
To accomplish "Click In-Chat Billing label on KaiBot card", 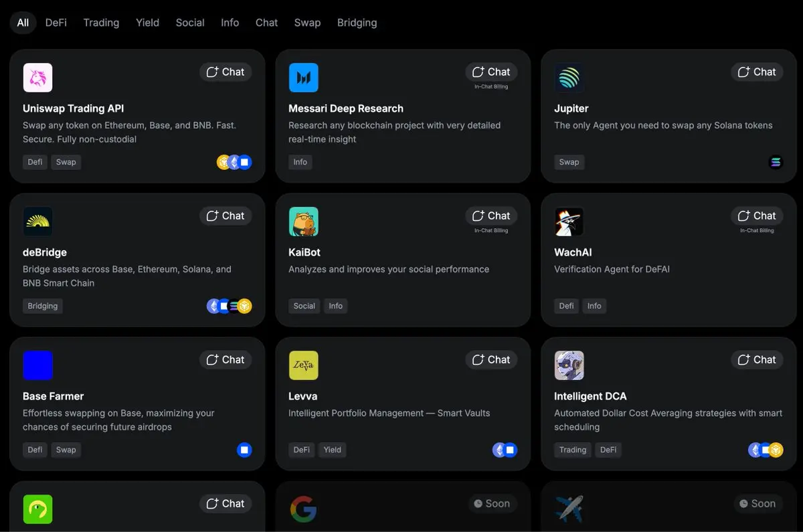I will [x=491, y=230].
